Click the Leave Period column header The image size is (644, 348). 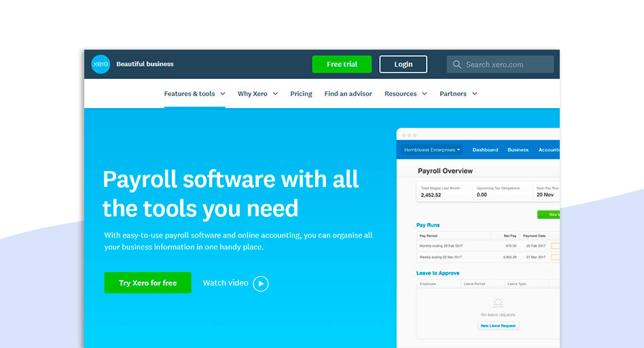pyautogui.click(x=474, y=284)
